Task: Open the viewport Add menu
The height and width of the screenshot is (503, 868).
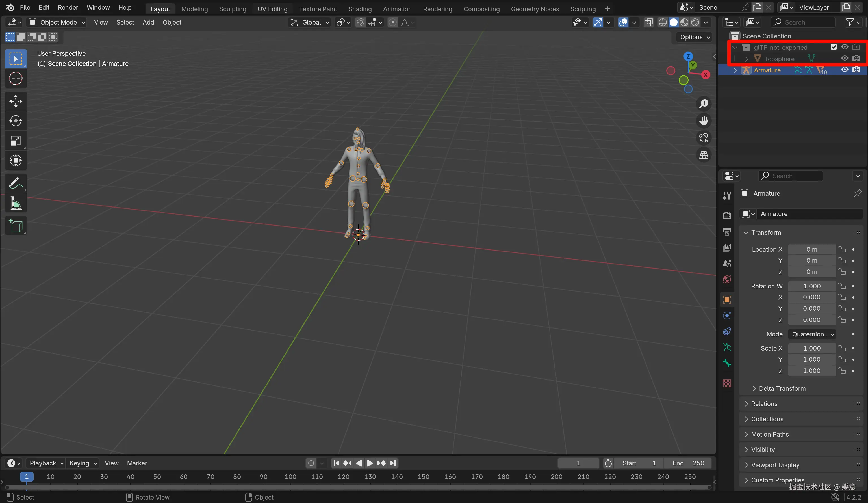Action: point(148,22)
